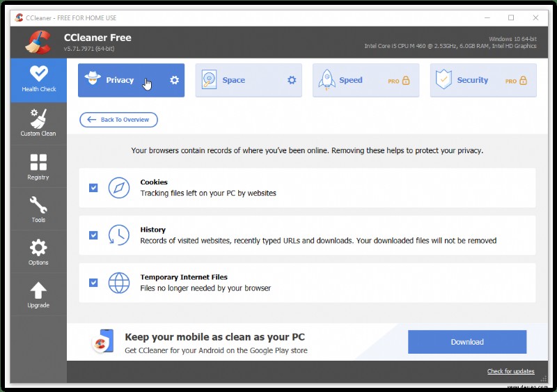Image resolution: width=557 pixels, height=392 pixels.
Task: Click the Space disk icon
Action: (210, 79)
